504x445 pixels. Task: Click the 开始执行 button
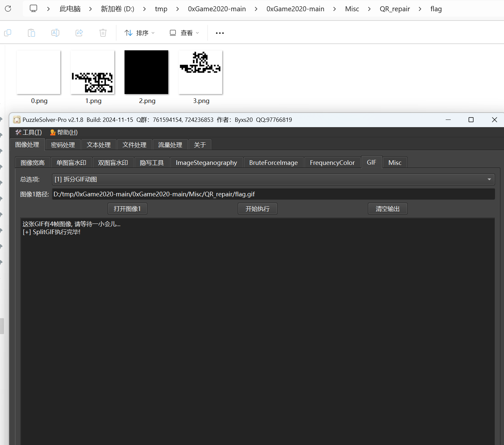tap(258, 209)
